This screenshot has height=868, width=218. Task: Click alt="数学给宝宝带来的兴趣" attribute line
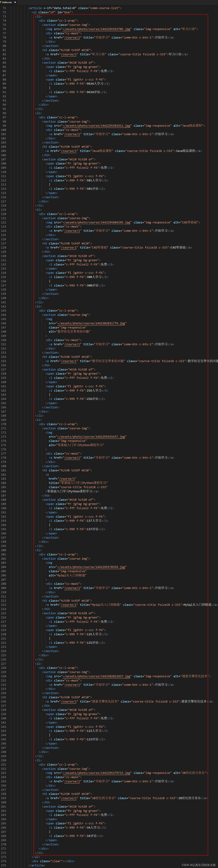(70, 332)
